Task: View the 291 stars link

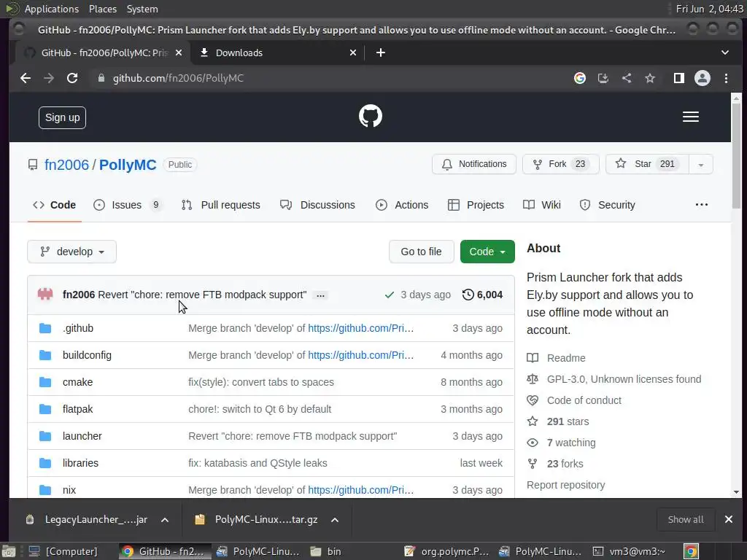Action: click(x=568, y=421)
